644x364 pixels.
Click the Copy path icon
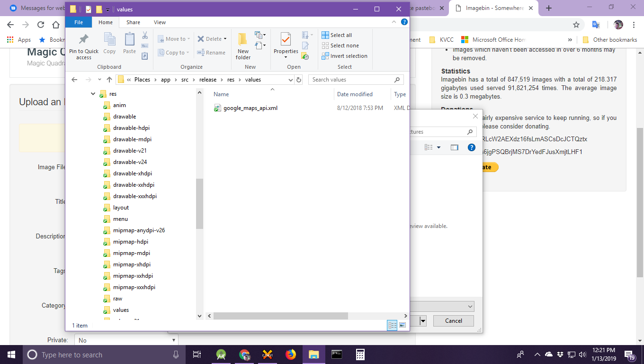pos(145,45)
